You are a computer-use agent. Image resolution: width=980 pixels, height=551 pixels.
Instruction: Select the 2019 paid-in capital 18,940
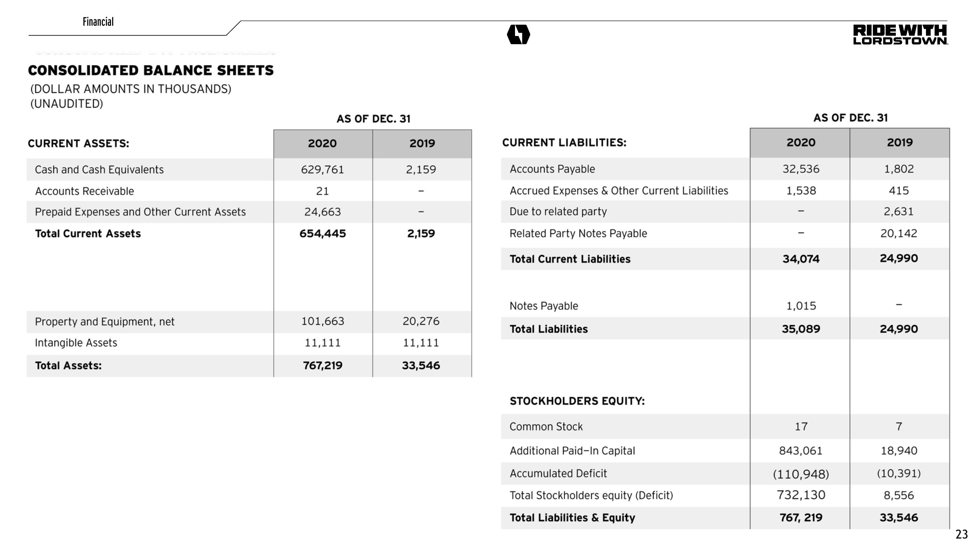[899, 451]
